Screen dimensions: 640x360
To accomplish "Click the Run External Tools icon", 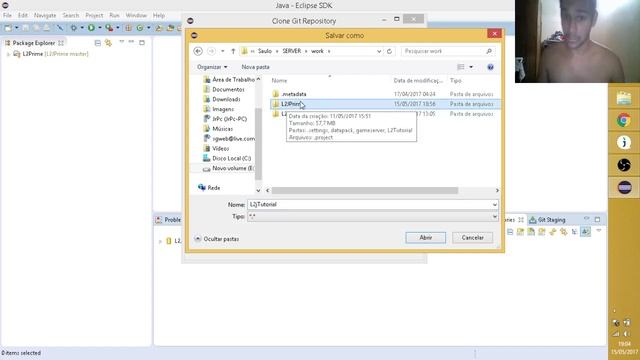I will [109, 28].
